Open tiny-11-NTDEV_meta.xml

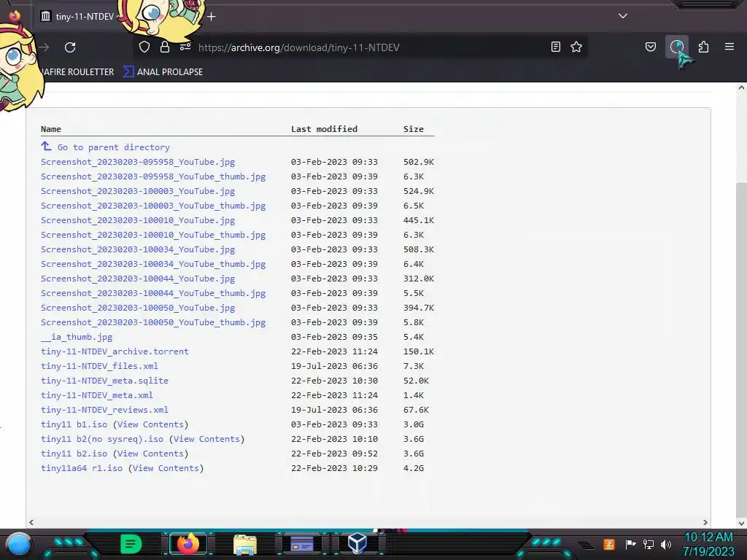[x=97, y=395]
